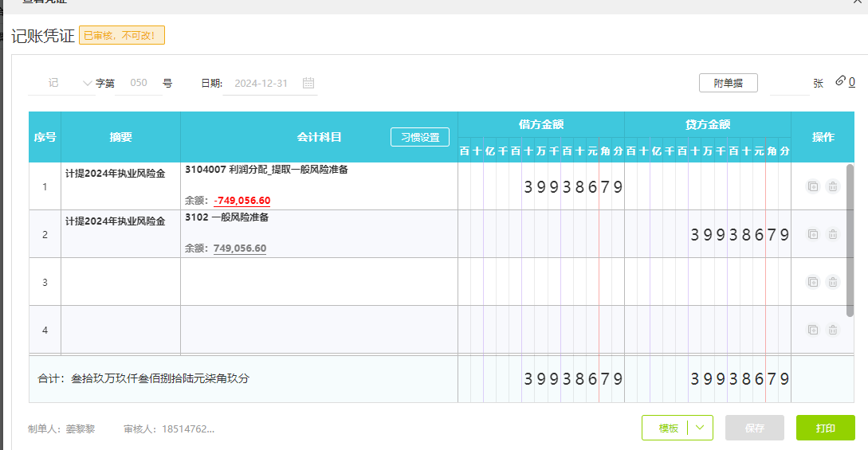Image resolution: width=868 pixels, height=450 pixels.
Task: Click the attachment paperclip link icon
Action: 840,81
